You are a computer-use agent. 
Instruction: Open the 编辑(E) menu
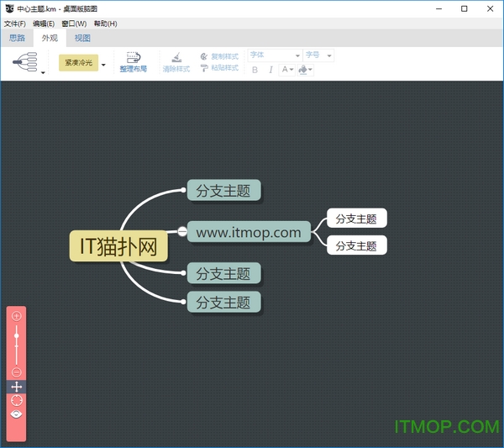point(44,24)
